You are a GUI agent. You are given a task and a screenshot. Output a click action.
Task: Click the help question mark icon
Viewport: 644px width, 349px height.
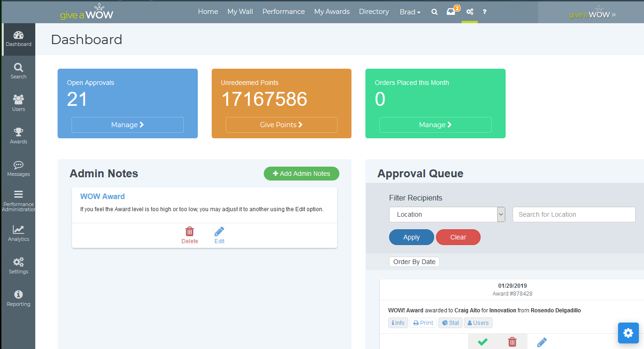485,12
